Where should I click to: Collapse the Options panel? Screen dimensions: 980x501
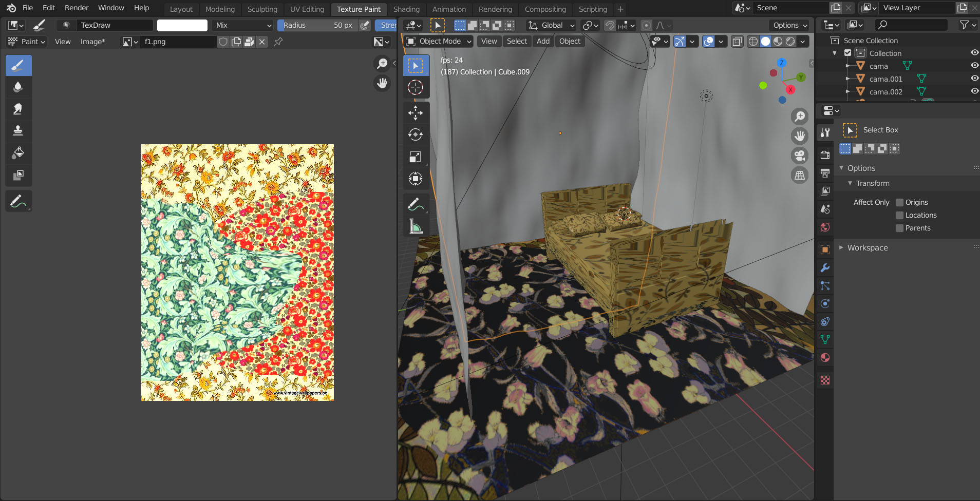(841, 168)
